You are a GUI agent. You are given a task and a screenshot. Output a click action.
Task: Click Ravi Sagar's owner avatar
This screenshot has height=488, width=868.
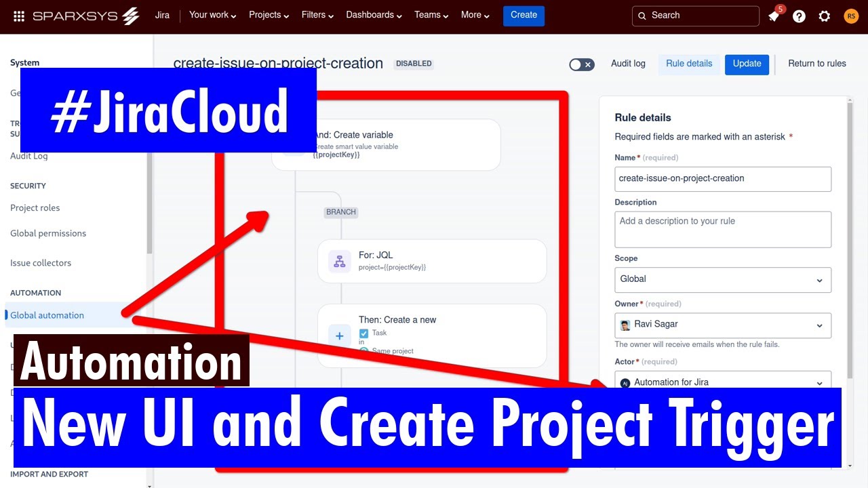[x=625, y=325]
